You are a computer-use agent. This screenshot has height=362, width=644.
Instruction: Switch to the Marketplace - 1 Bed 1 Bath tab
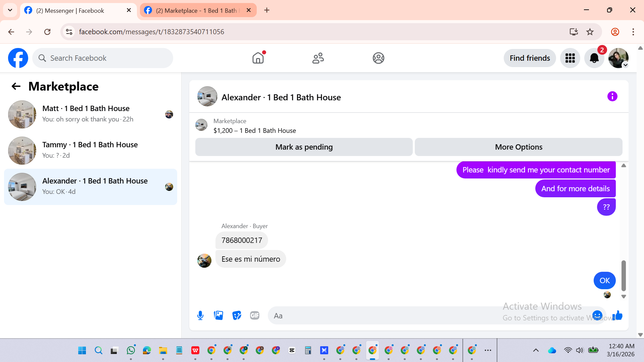pyautogui.click(x=198, y=10)
